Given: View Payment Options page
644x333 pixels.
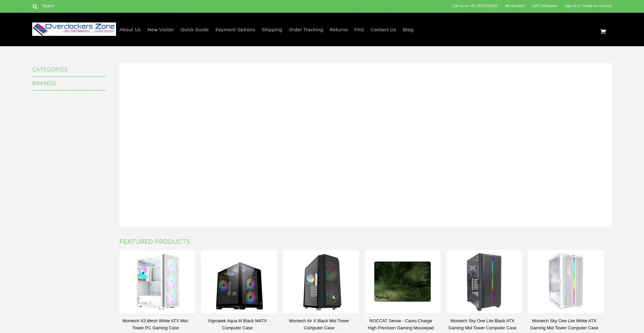Looking at the screenshot, I should (235, 30).
